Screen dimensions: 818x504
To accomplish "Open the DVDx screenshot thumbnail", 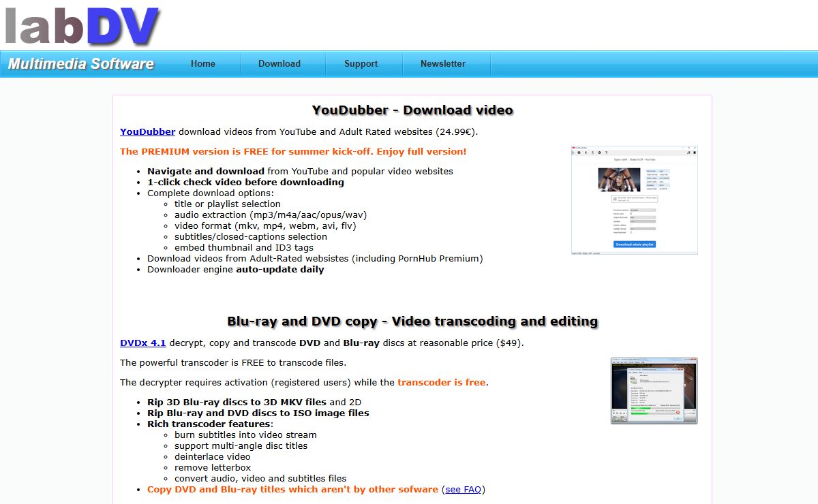I will tap(654, 391).
